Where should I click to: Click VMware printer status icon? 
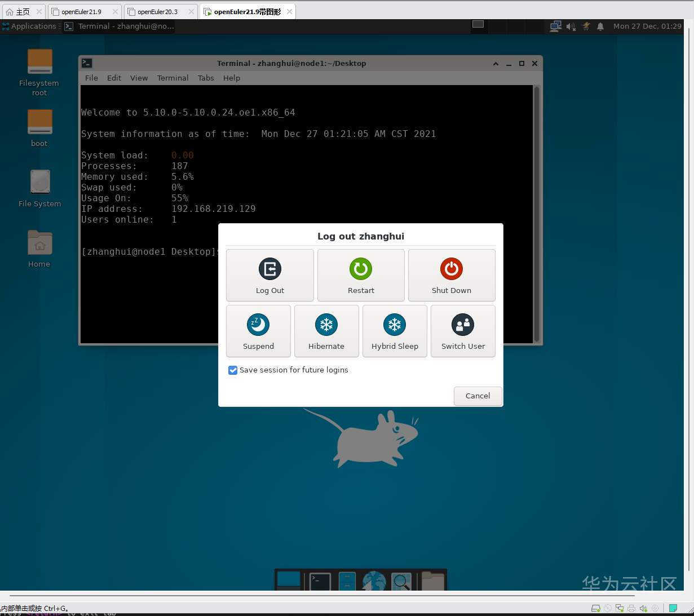pyautogui.click(x=631, y=608)
